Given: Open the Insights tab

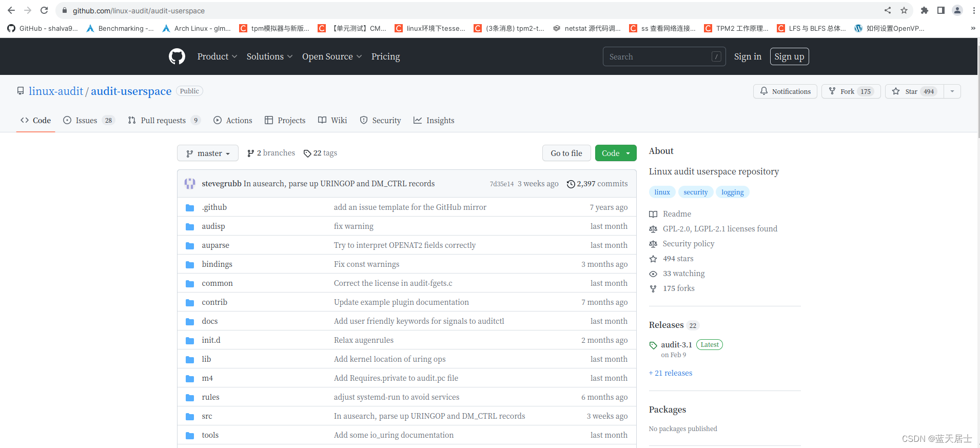Looking at the screenshot, I should click(434, 120).
